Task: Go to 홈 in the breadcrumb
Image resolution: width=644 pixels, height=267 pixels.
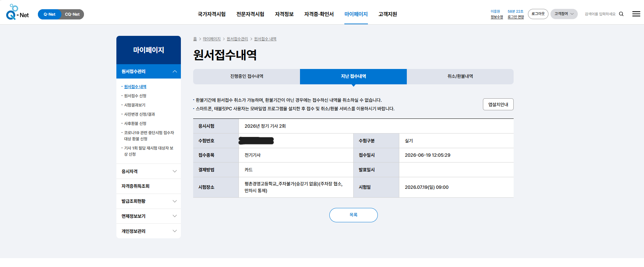Action: pos(195,39)
